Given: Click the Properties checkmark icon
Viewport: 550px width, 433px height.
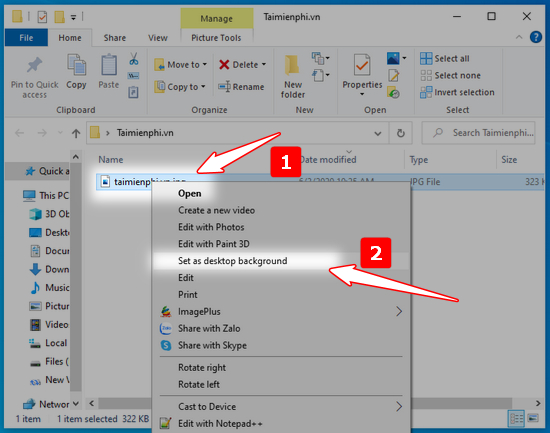Looking at the screenshot, I should click(x=362, y=65).
